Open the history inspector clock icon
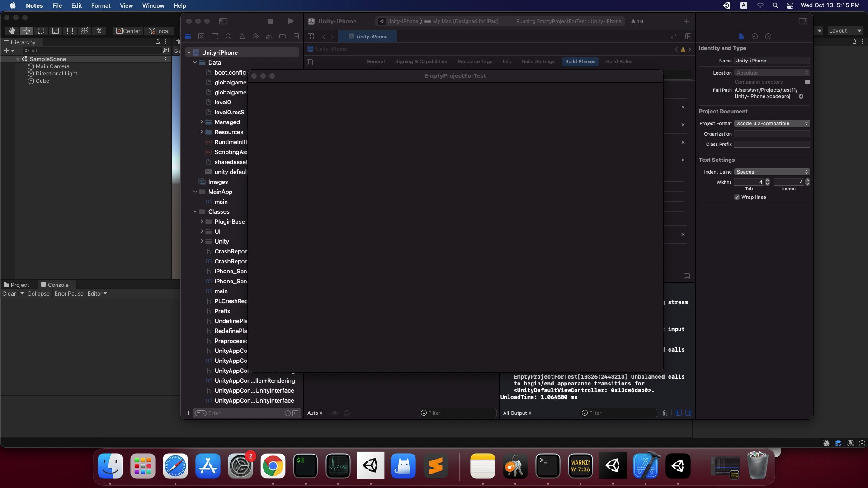Viewport: 868px width, 488px height. (x=755, y=37)
